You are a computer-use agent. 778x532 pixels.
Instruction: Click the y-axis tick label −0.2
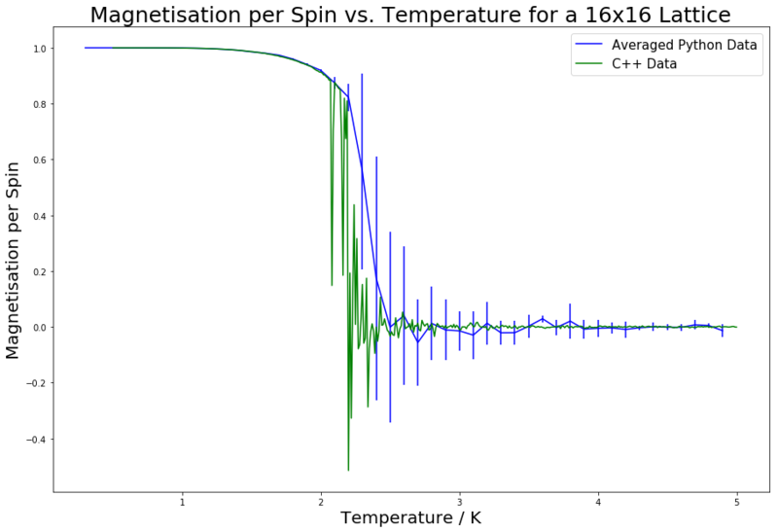(x=37, y=383)
